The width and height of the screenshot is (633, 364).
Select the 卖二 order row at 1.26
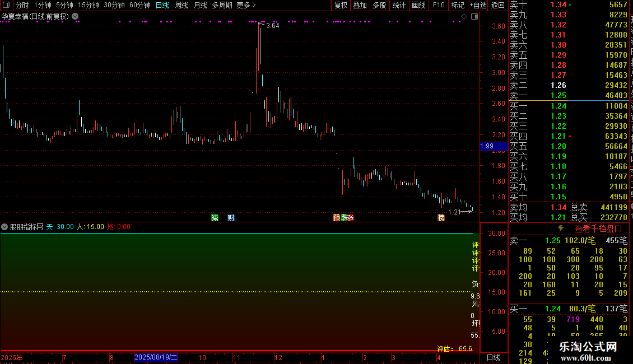[x=569, y=85]
